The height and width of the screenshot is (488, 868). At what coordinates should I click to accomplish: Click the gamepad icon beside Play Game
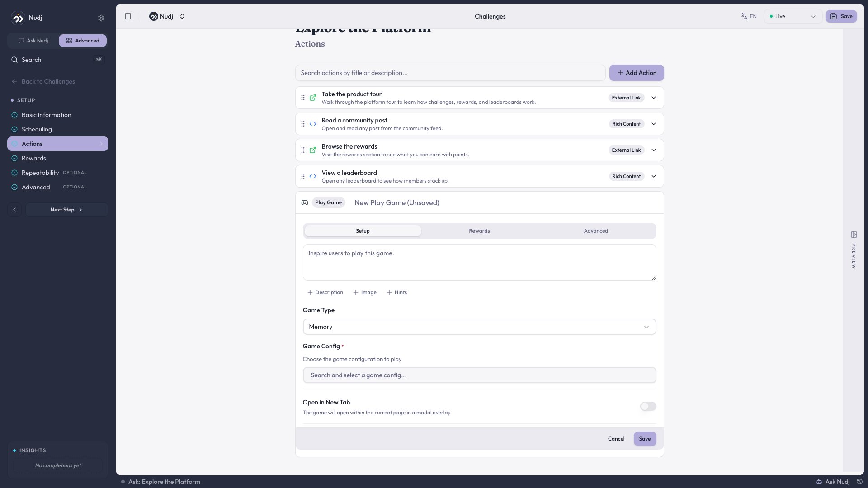(305, 202)
